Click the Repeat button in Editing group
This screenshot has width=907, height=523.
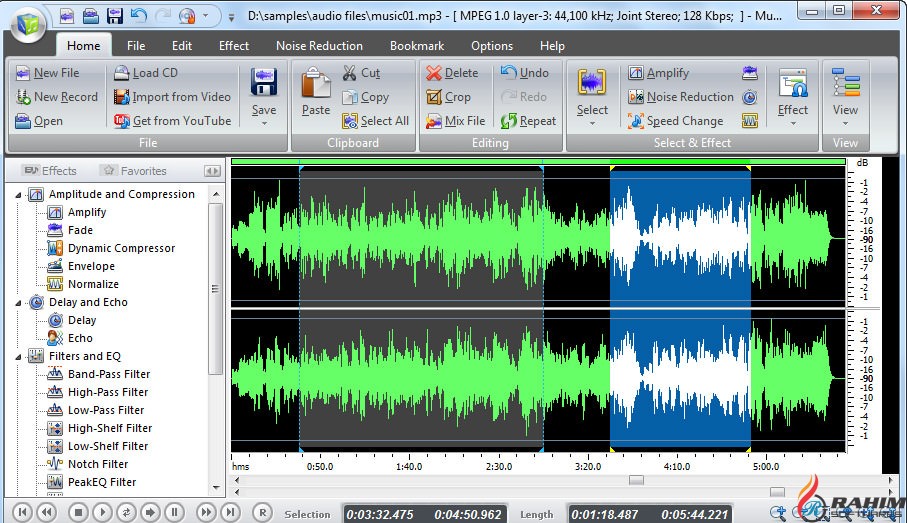[x=509, y=121]
